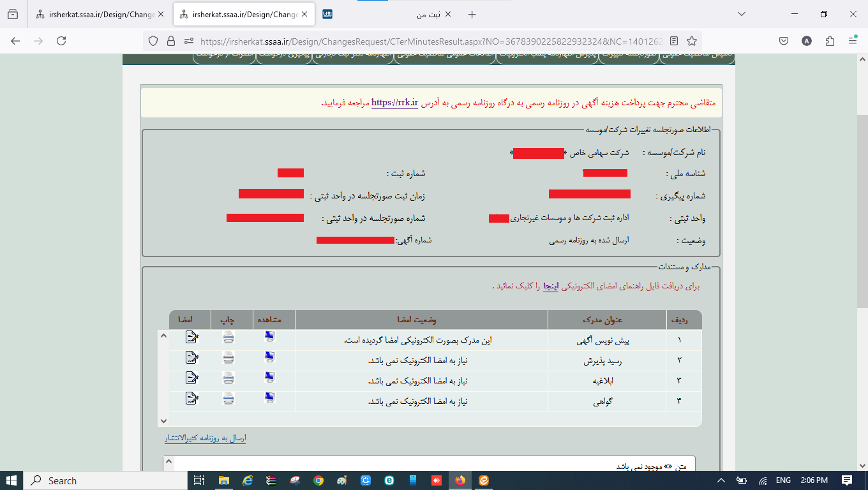The height and width of the screenshot is (490, 868).
Task: View the رسید پذیرش document
Action: (x=269, y=358)
